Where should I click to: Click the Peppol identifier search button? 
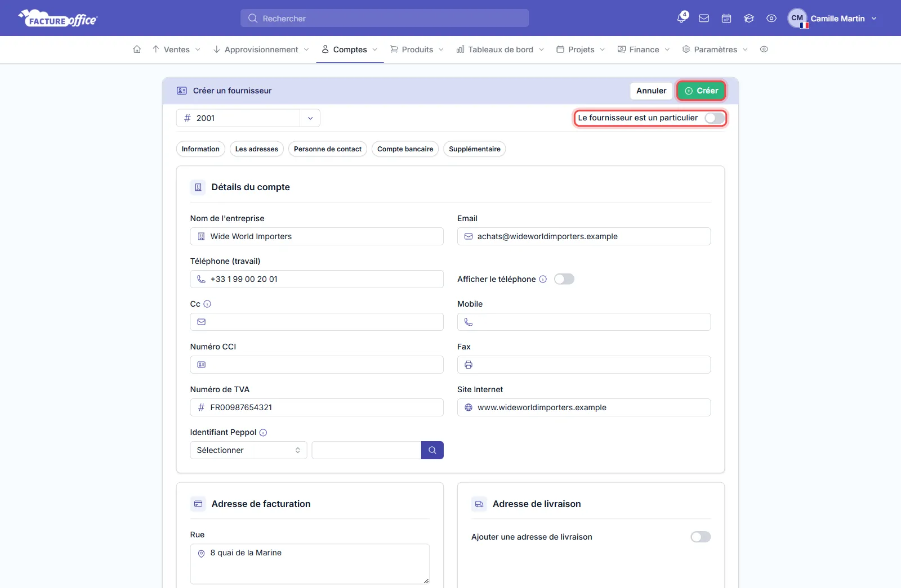pos(432,450)
